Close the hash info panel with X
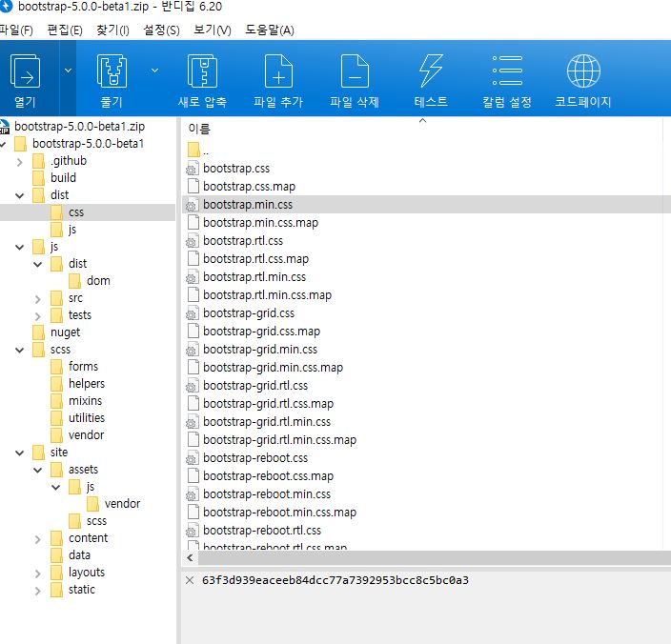671x644 pixels. pos(190,580)
